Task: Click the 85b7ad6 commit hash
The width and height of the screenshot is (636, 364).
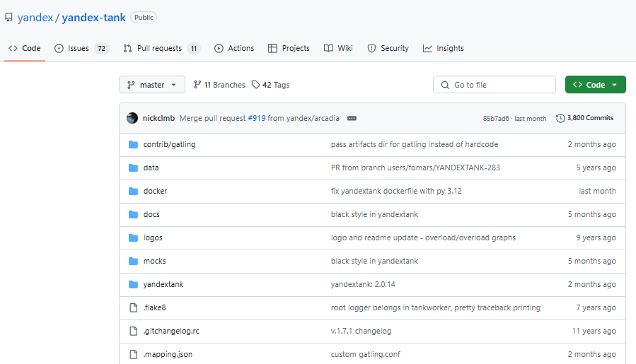Action: click(496, 118)
